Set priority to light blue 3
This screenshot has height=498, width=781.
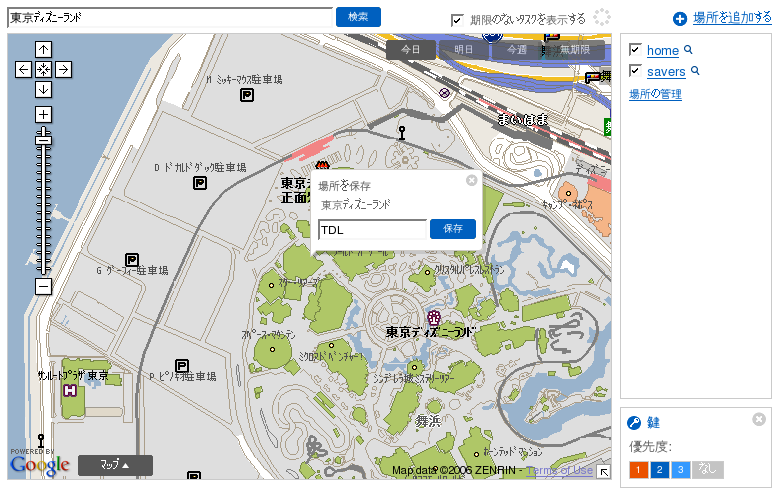pyautogui.click(x=680, y=470)
